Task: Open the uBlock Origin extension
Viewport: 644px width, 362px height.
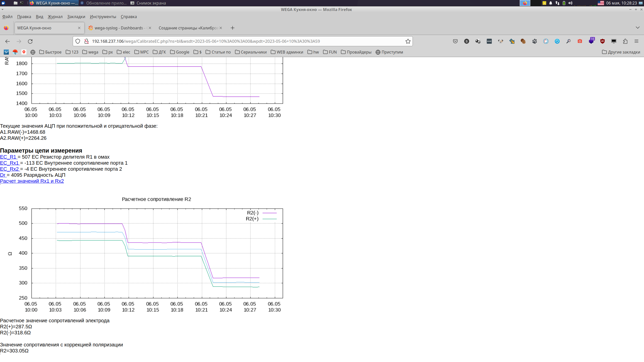Action: 602,41
